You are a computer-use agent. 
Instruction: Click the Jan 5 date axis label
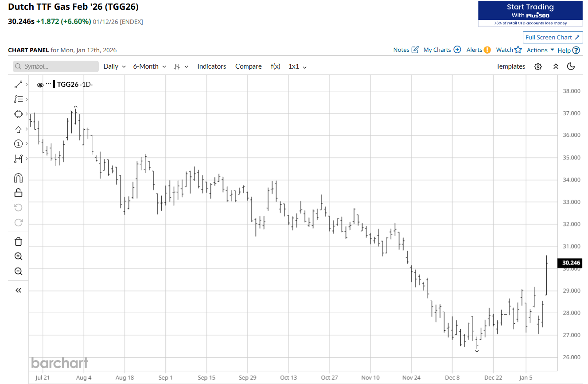(x=526, y=377)
